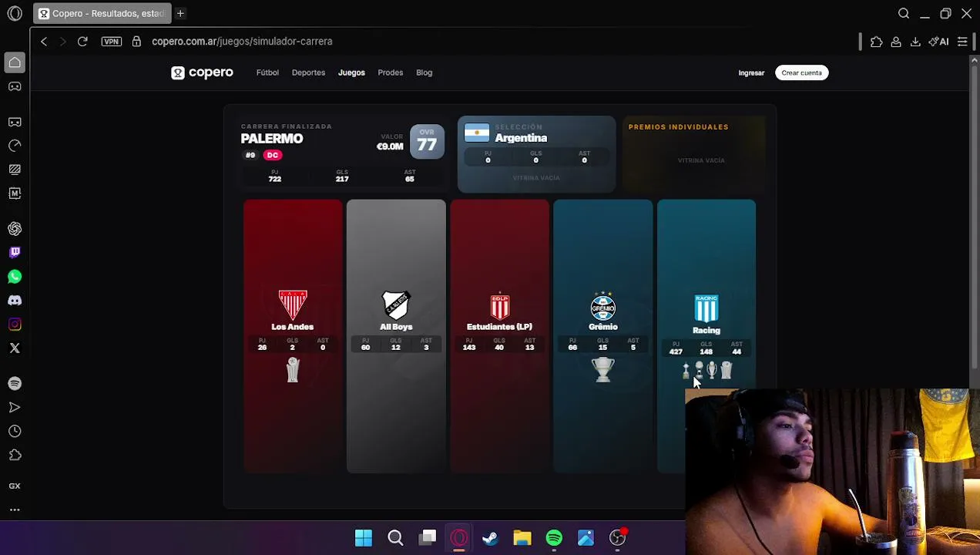Open My Flow arrow icon in sidebar

[15, 407]
